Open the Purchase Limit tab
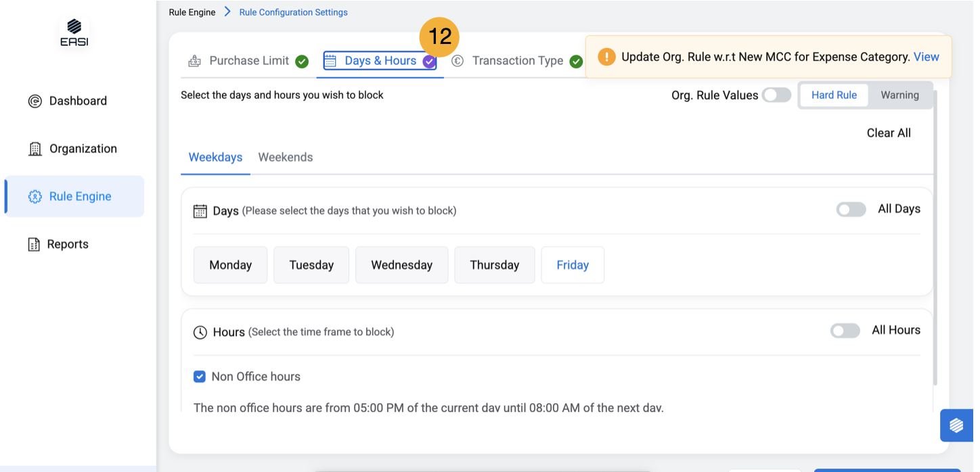The width and height of the screenshot is (980, 472). [248, 61]
